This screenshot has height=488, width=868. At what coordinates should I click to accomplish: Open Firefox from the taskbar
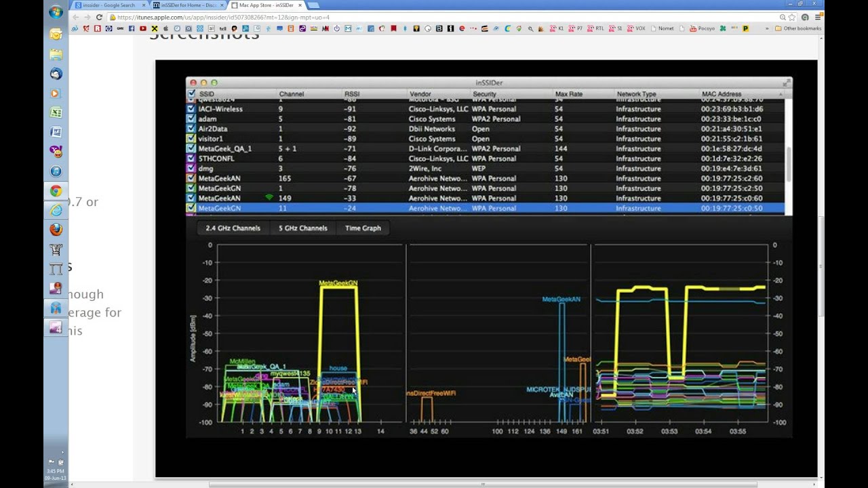pos(56,230)
